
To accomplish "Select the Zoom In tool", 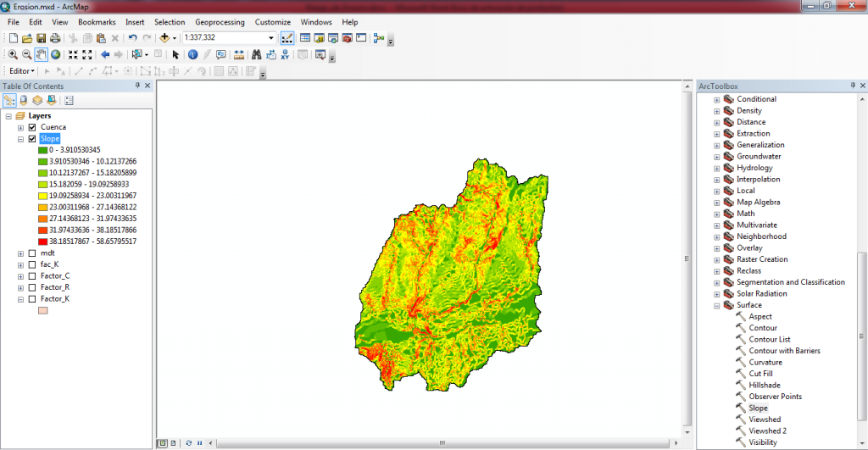I will point(13,54).
